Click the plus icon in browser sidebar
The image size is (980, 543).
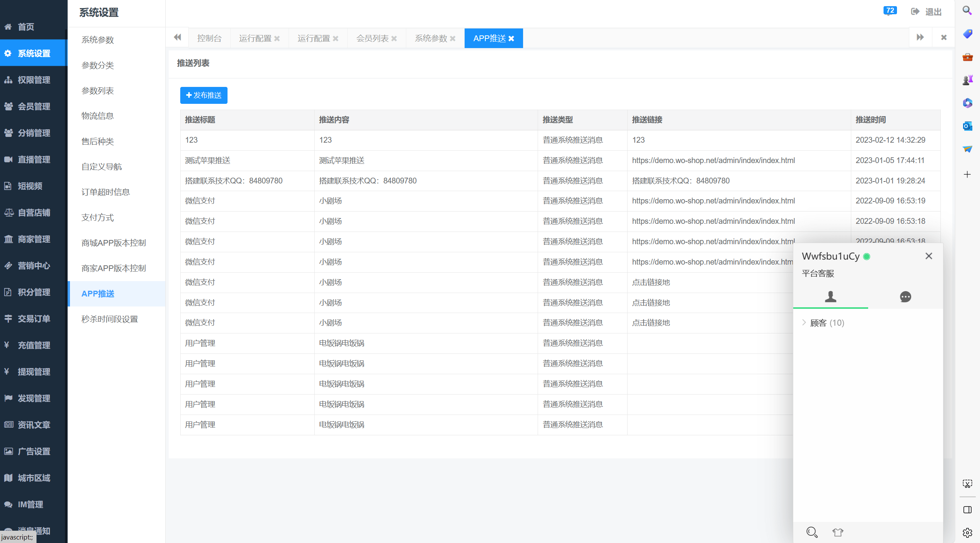coord(967,175)
